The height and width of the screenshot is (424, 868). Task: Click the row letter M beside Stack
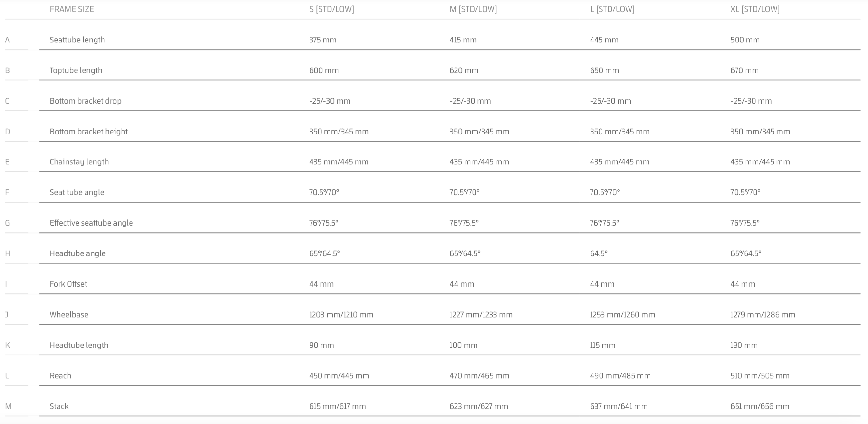coord(8,406)
